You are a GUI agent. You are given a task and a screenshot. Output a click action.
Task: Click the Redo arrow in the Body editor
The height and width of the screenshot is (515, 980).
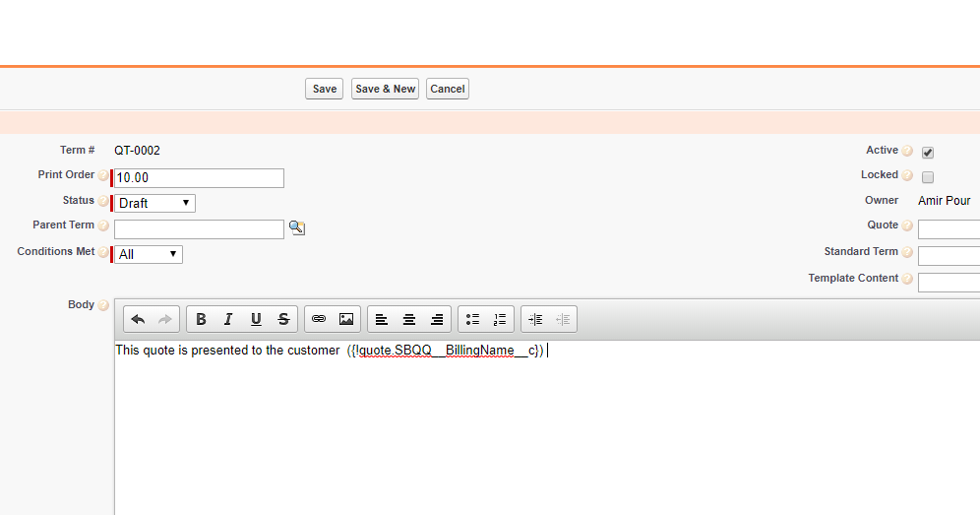point(165,320)
